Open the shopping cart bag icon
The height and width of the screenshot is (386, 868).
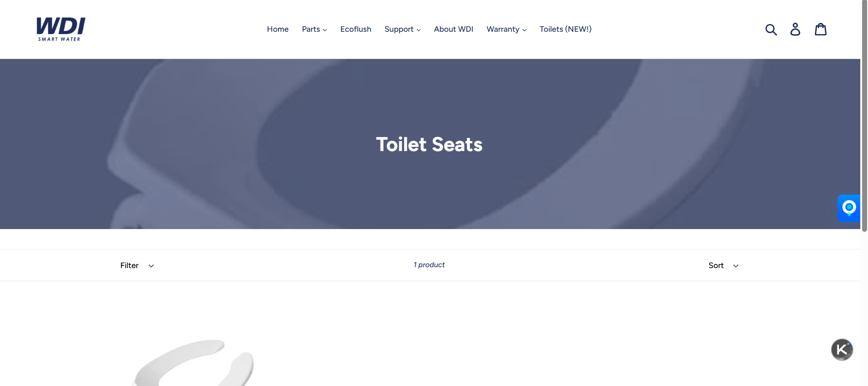(821, 29)
